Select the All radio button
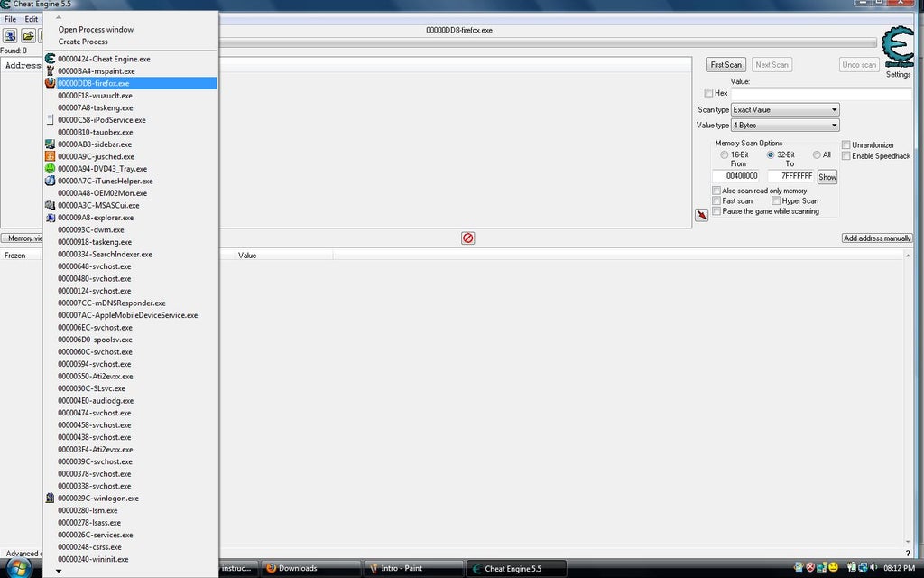Screen dimensions: 924x578 (x=817, y=155)
